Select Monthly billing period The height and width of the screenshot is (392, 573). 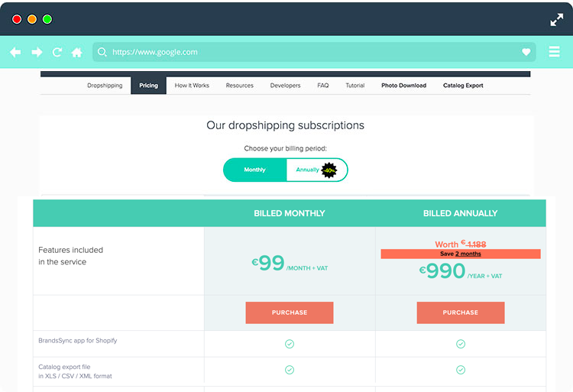click(255, 170)
